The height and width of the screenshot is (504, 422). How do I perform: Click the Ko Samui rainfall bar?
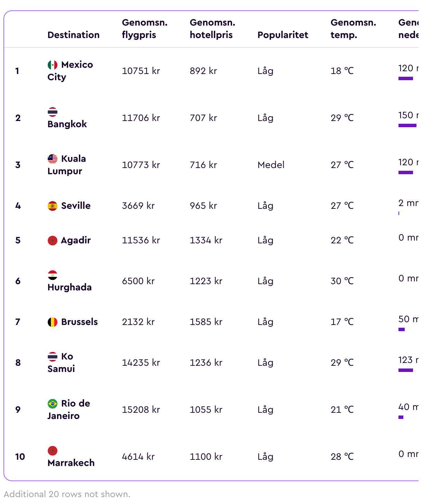point(406,370)
